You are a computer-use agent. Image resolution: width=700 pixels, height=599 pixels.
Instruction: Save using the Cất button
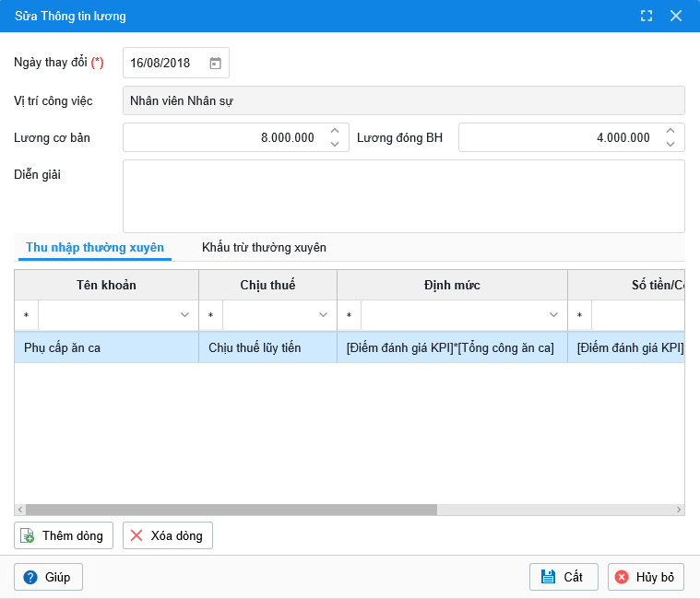563,577
